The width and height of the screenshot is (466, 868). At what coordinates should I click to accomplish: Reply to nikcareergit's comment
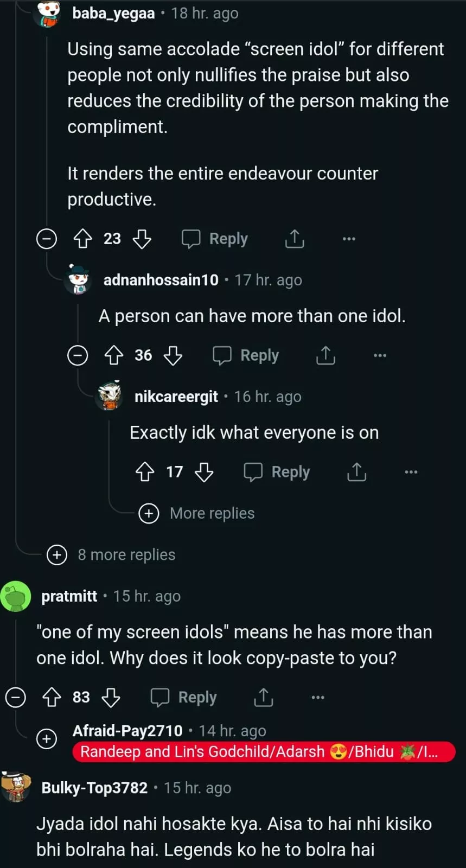coord(277,472)
